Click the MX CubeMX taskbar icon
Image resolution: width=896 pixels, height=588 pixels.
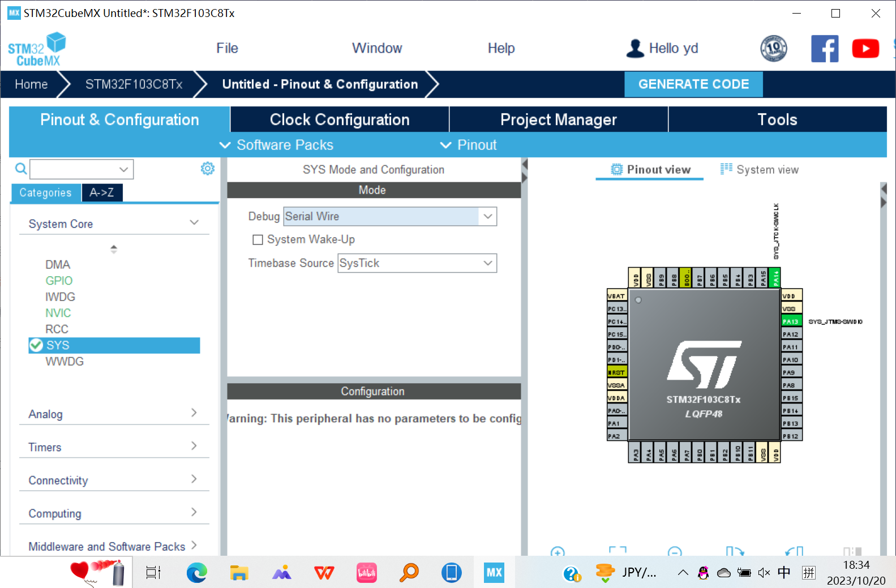tap(494, 573)
